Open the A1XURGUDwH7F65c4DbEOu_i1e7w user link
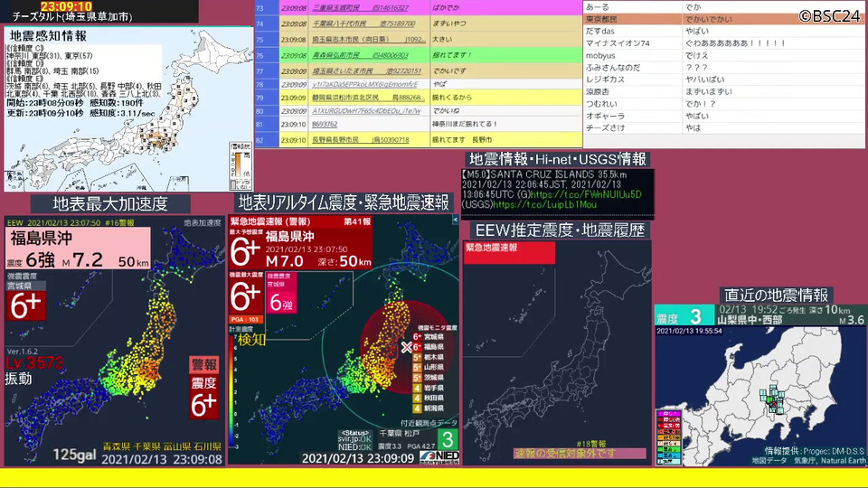 click(x=366, y=110)
